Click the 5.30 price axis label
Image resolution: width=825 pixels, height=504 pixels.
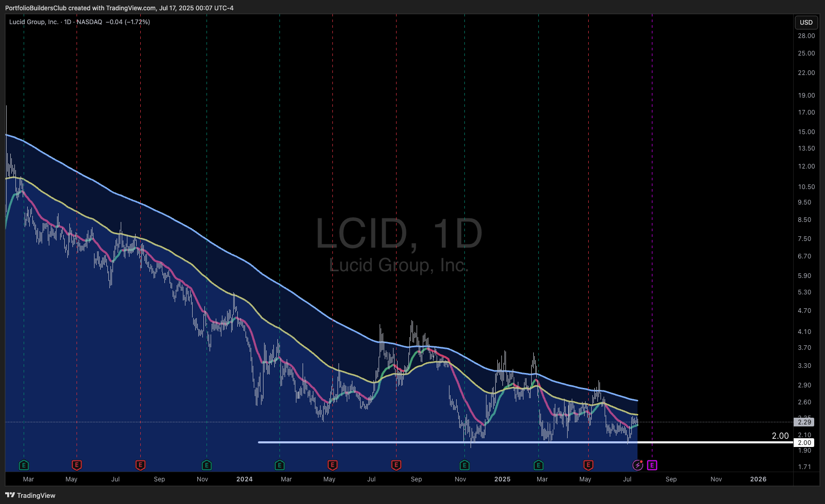tap(804, 292)
